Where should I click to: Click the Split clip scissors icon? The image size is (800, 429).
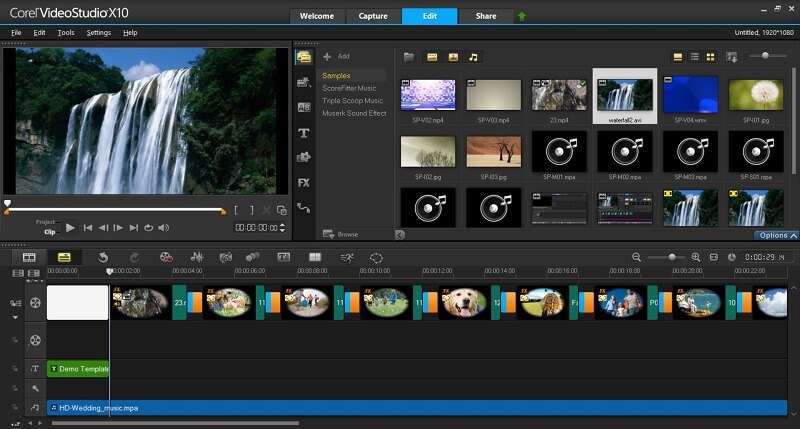266,210
